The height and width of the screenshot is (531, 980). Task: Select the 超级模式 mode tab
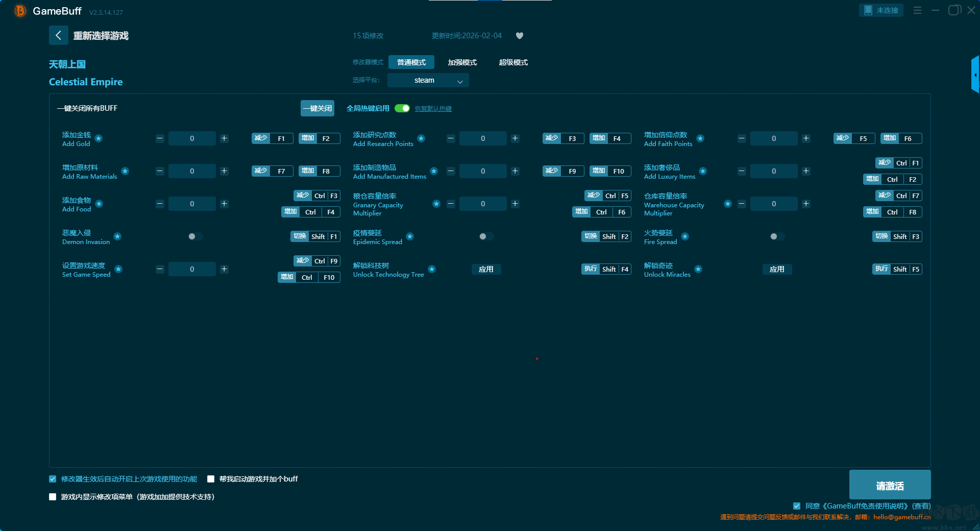point(513,62)
